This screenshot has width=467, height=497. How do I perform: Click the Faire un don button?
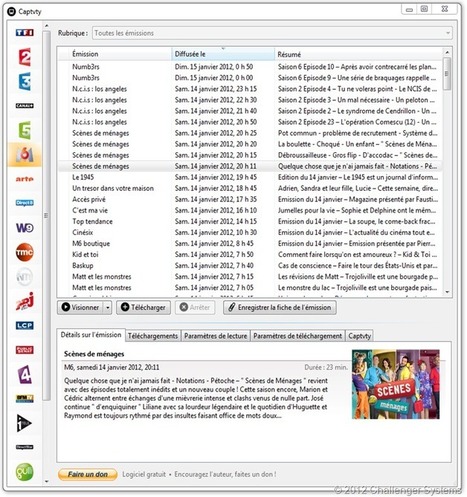[x=88, y=474]
